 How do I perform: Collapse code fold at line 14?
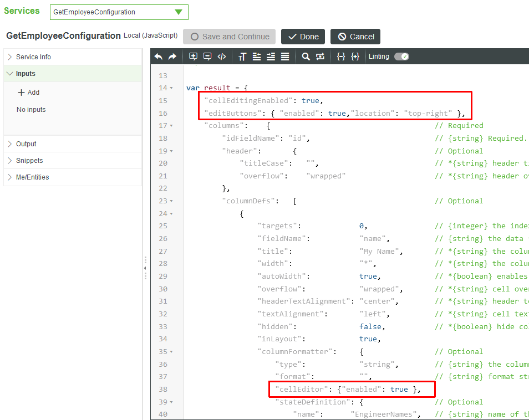171,88
